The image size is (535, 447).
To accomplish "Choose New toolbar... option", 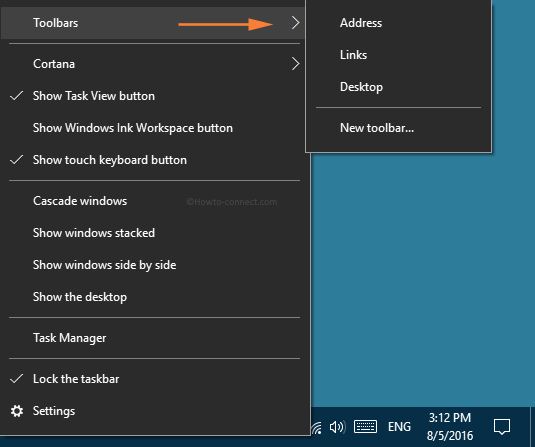I will click(398, 128).
